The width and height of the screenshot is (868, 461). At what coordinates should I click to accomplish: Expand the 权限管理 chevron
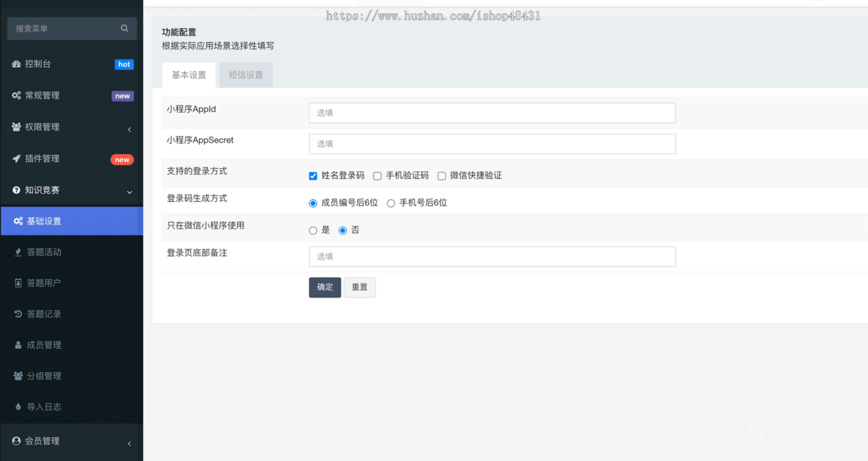129,130
